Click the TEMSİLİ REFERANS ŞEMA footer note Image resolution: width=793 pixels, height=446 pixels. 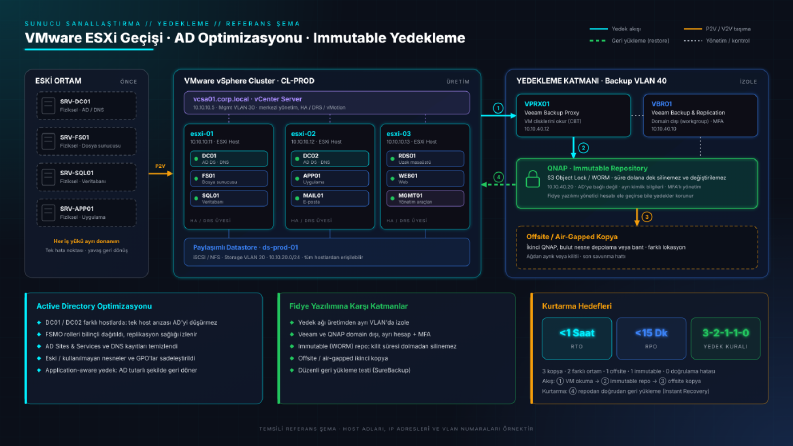396,429
